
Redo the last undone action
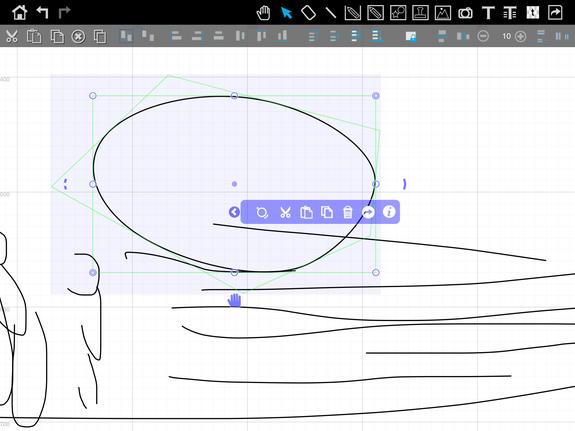pyautogui.click(x=65, y=12)
